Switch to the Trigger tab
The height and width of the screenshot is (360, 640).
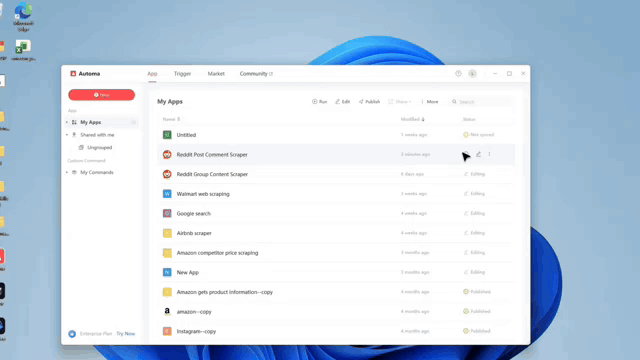(182, 73)
